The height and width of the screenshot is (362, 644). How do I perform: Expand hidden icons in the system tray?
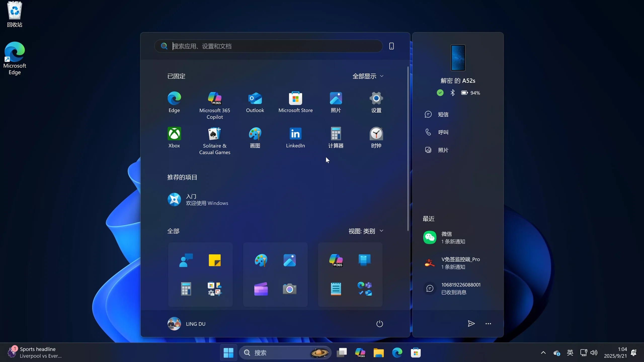(543, 352)
